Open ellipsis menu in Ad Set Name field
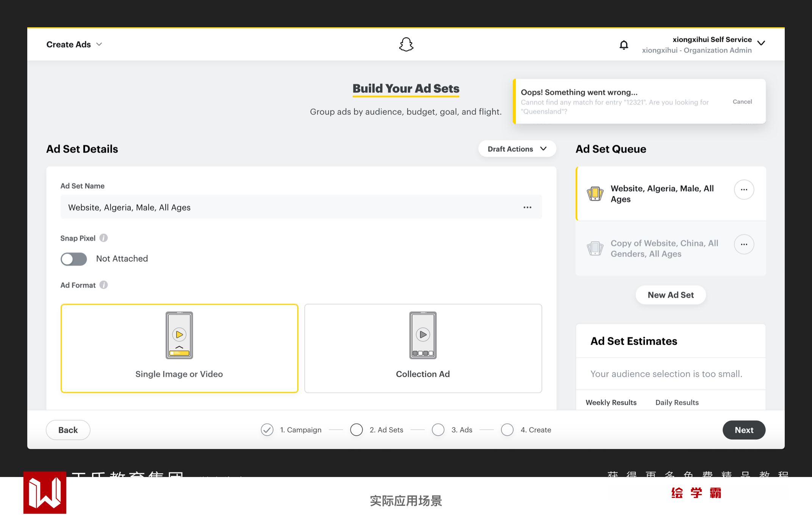Screen dimensions: 812x530 pos(527,207)
